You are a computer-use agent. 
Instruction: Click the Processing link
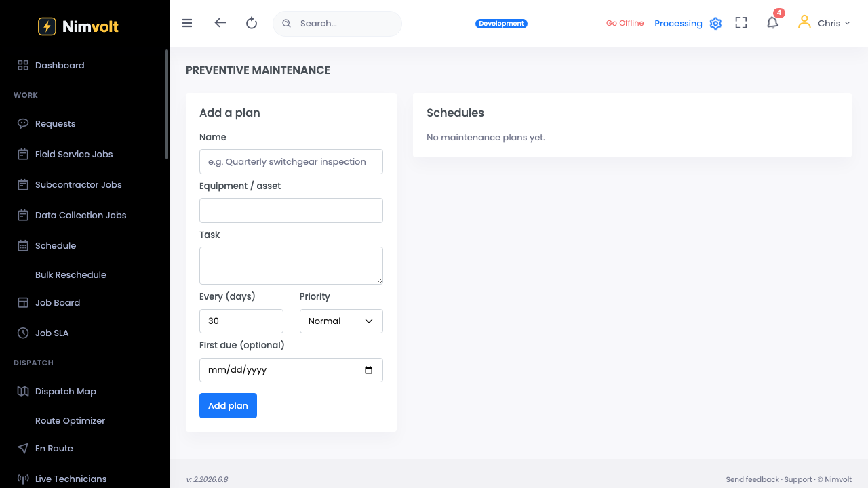point(678,23)
